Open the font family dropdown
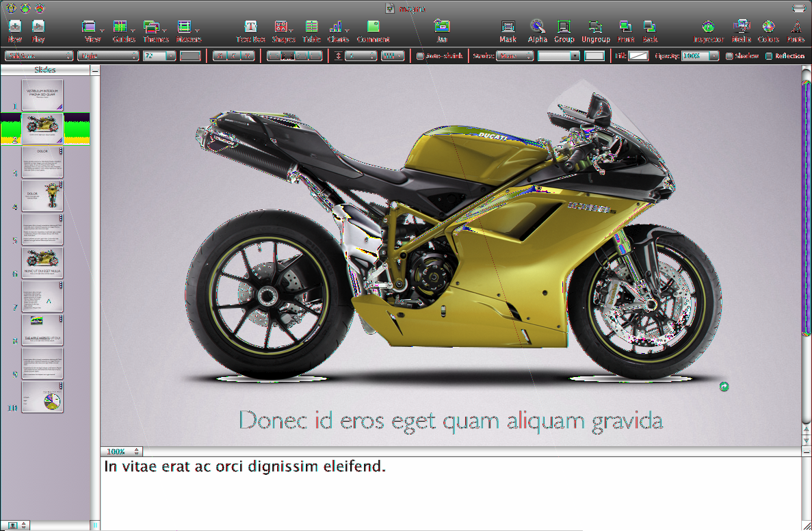 pos(39,56)
